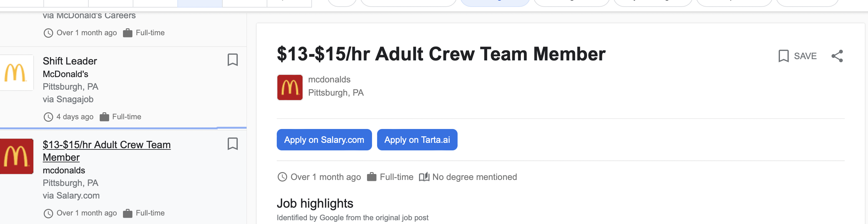Click the briefcase icon beside Full-time in details

(371, 177)
